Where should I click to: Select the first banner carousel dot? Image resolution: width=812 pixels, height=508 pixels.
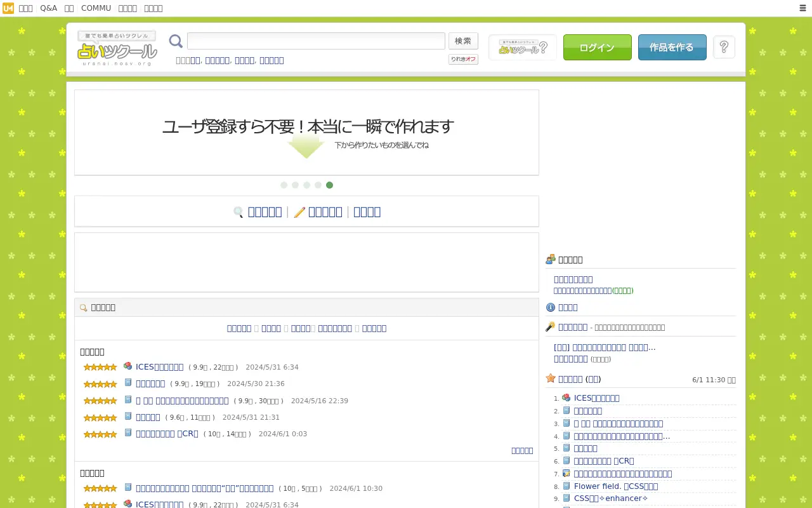284,185
